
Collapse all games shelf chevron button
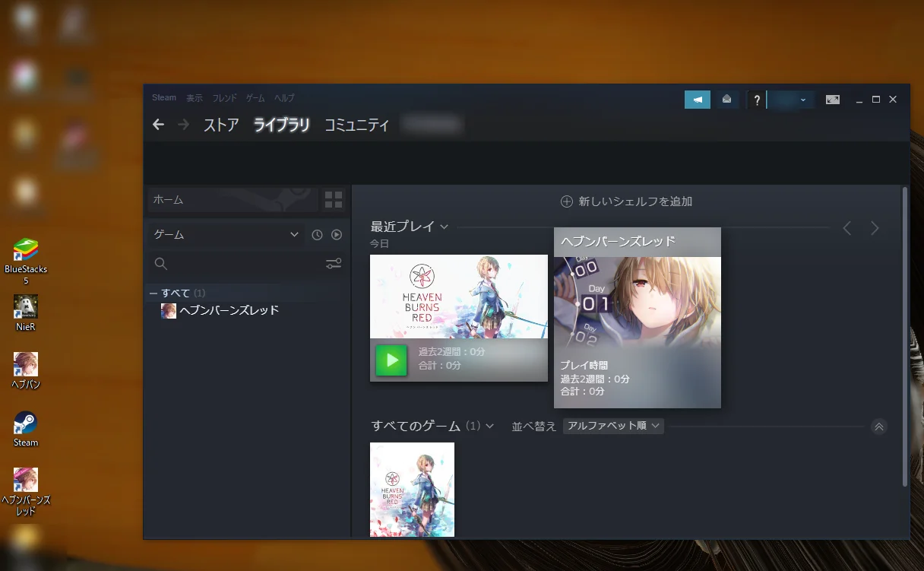879,427
